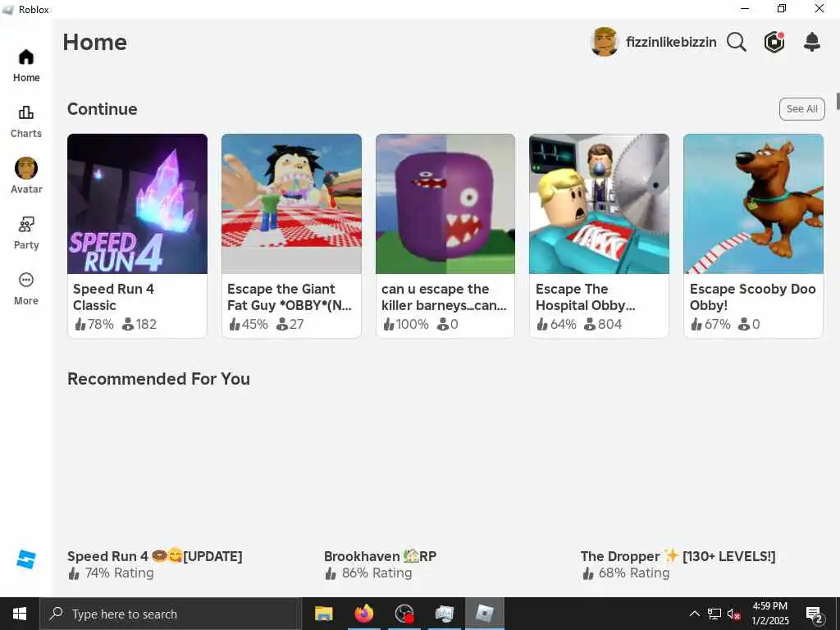Viewport: 840px width, 630px height.
Task: Click the 100% rating on killer barneys
Action: [x=406, y=324]
